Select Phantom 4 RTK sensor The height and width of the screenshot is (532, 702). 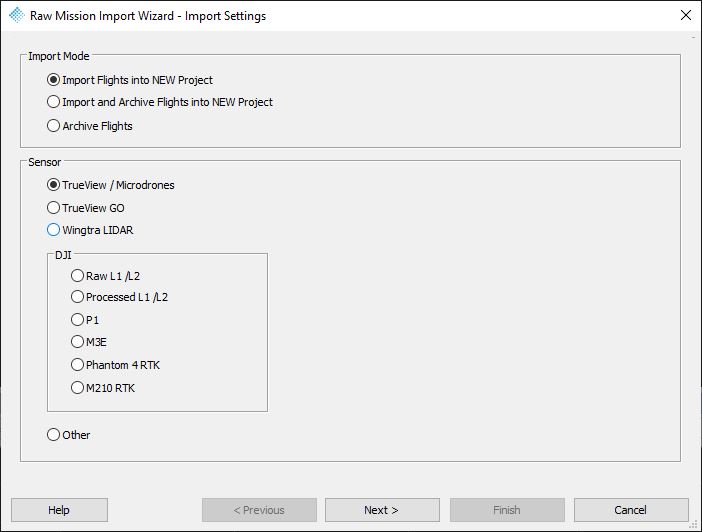click(116, 365)
